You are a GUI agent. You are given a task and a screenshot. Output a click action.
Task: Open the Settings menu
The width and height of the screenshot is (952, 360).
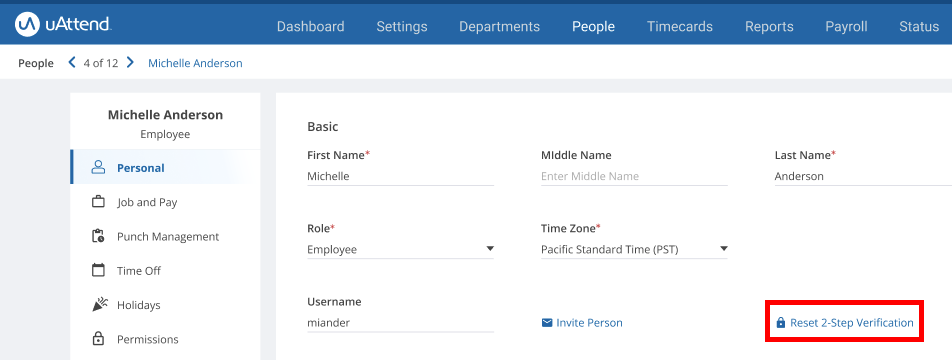coord(402,27)
